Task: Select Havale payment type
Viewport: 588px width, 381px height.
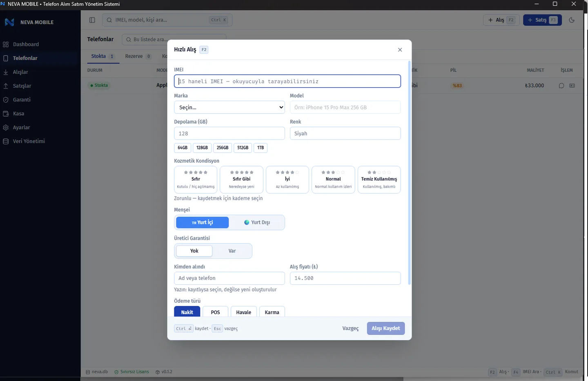Action: (244, 312)
